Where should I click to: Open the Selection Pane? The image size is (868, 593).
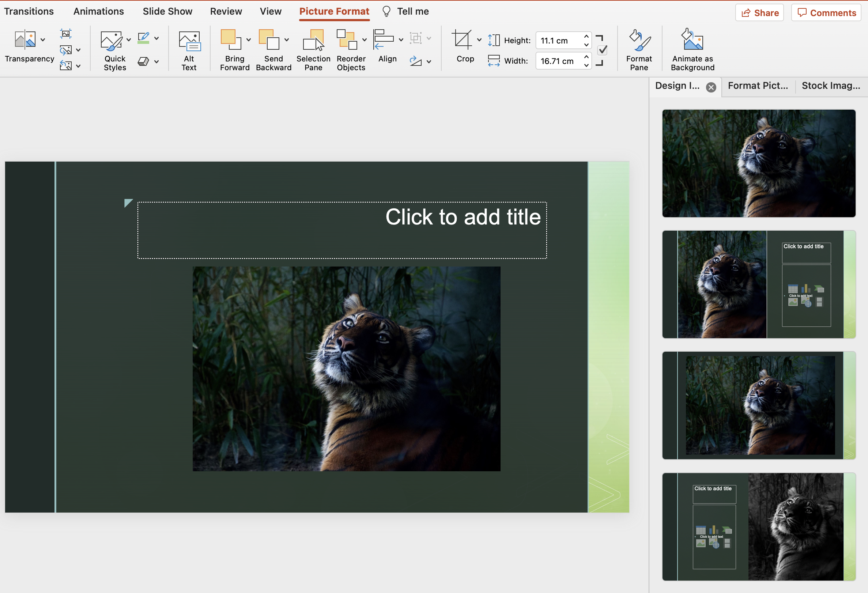tap(313, 50)
